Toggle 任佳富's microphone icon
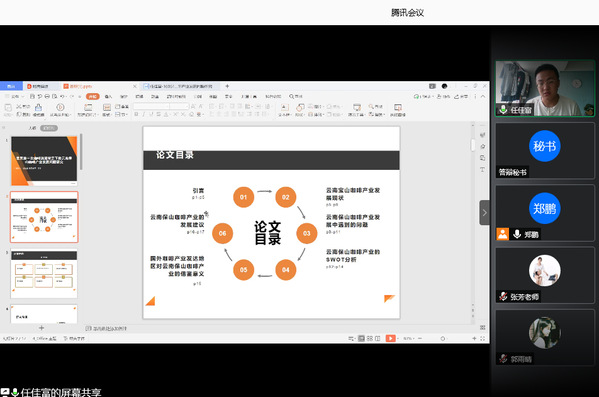This screenshot has height=397, width=599. (x=503, y=110)
